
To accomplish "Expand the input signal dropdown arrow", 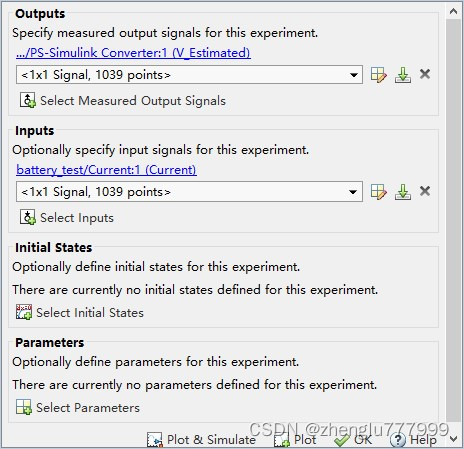I will [353, 192].
